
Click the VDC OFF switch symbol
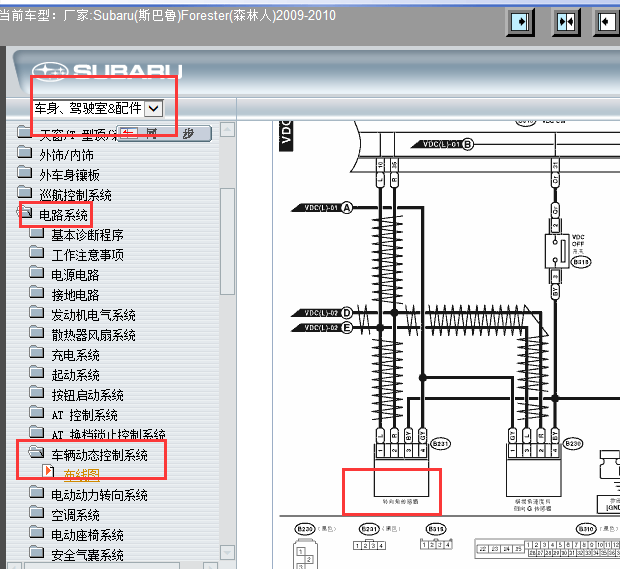coord(557,251)
